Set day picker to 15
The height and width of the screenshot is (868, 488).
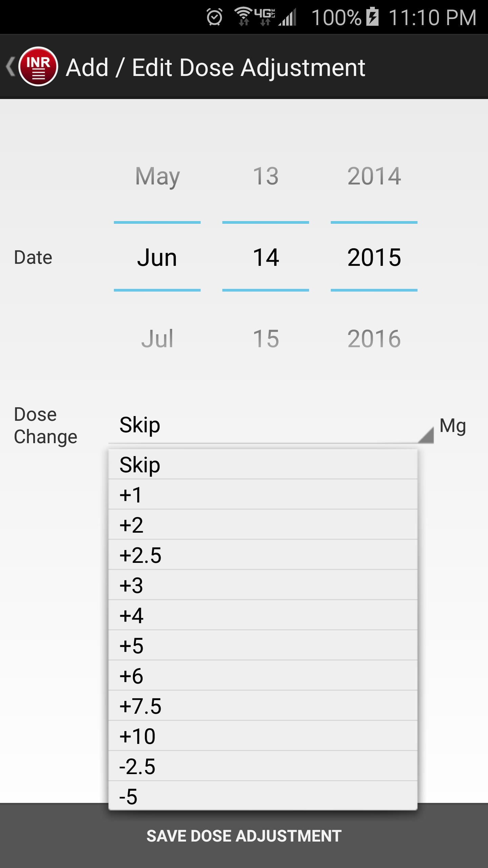click(x=266, y=338)
